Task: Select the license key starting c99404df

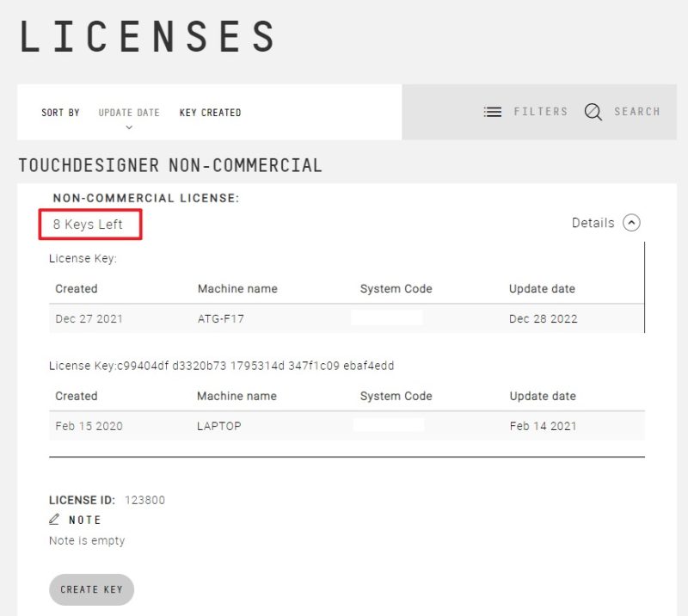Action: [x=255, y=366]
